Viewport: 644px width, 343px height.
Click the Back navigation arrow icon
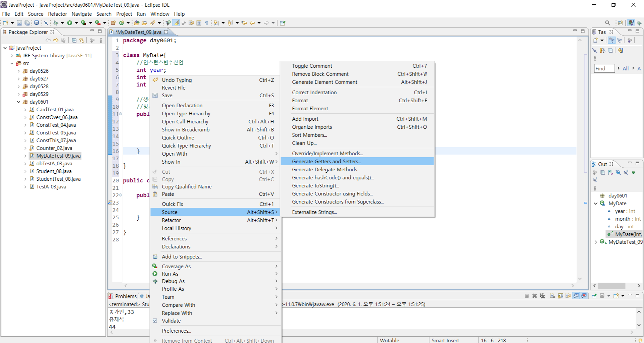252,23
